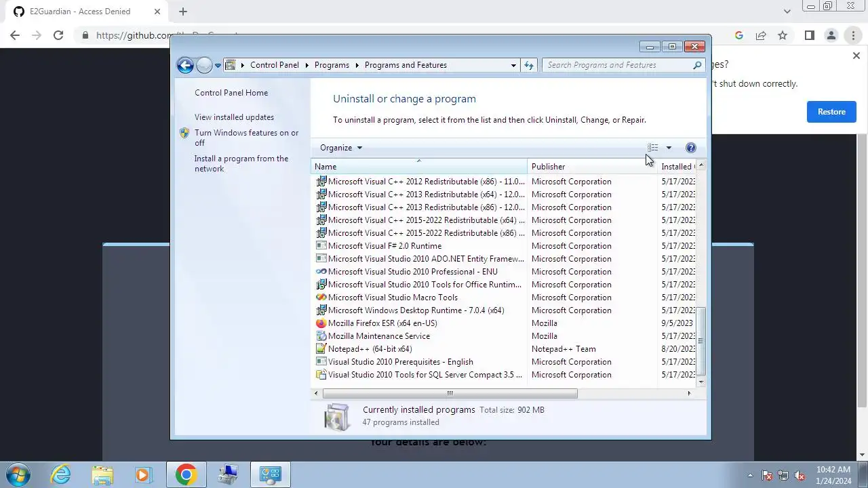Open View installed updates link
The width and height of the screenshot is (868, 488).
[234, 117]
